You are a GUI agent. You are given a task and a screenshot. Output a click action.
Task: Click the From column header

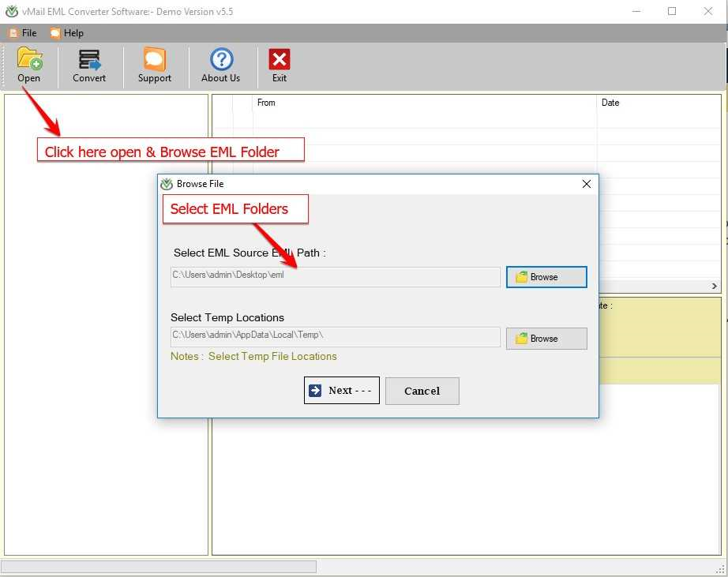[266, 103]
